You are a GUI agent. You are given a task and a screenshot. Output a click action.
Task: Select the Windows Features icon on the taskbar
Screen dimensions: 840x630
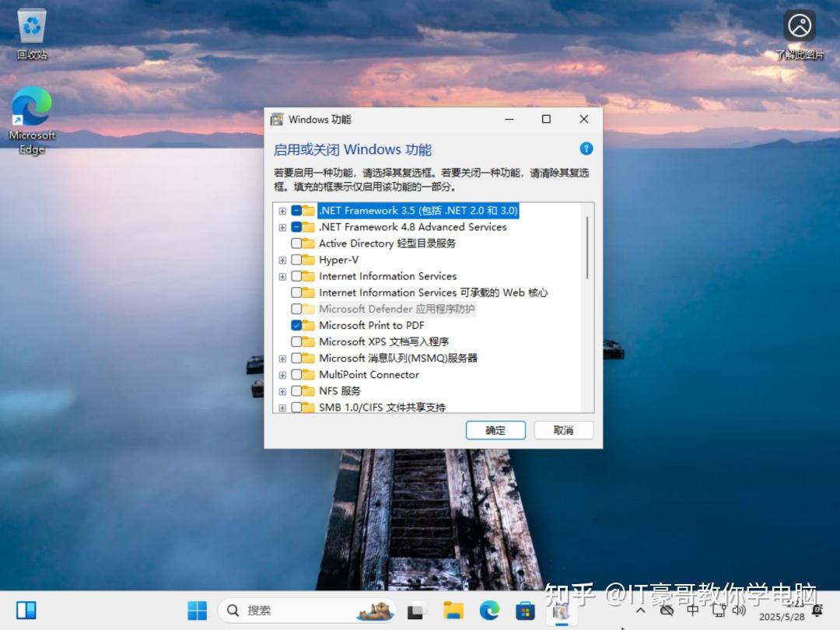pos(560,610)
